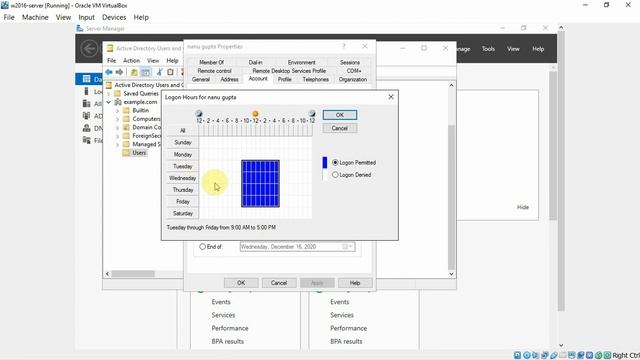640x360 pixels.
Task: Expand the Managed Service Accounts node
Action: 118,144
